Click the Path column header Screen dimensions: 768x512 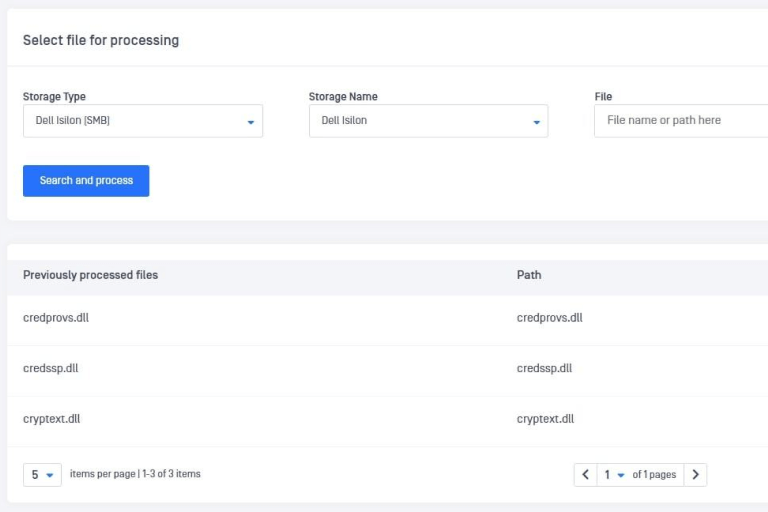pyautogui.click(x=529, y=275)
